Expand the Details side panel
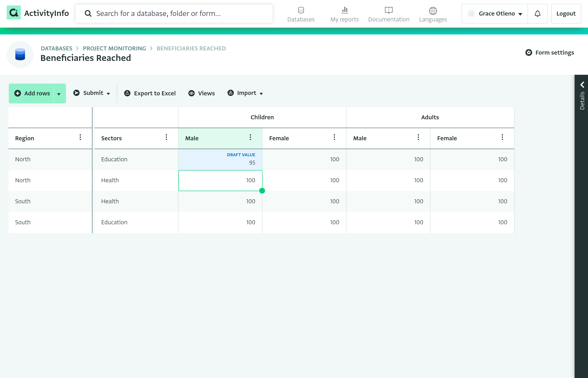The image size is (588, 378). (582, 96)
